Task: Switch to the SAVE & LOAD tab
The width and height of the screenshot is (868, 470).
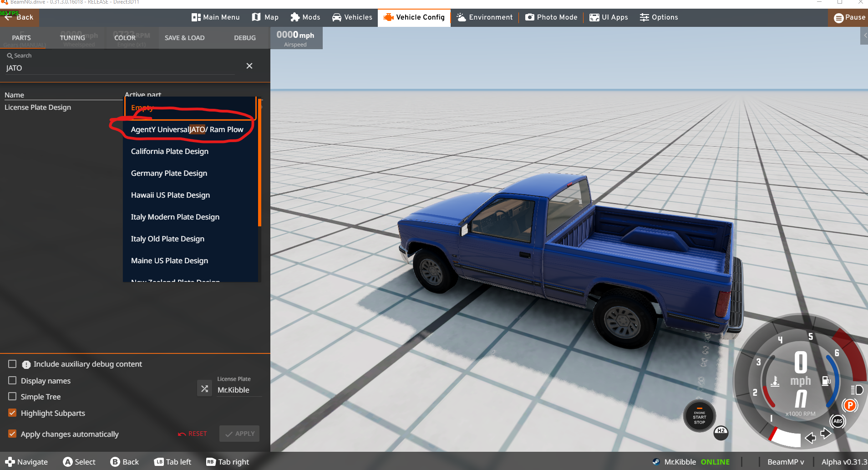Action: [184, 38]
